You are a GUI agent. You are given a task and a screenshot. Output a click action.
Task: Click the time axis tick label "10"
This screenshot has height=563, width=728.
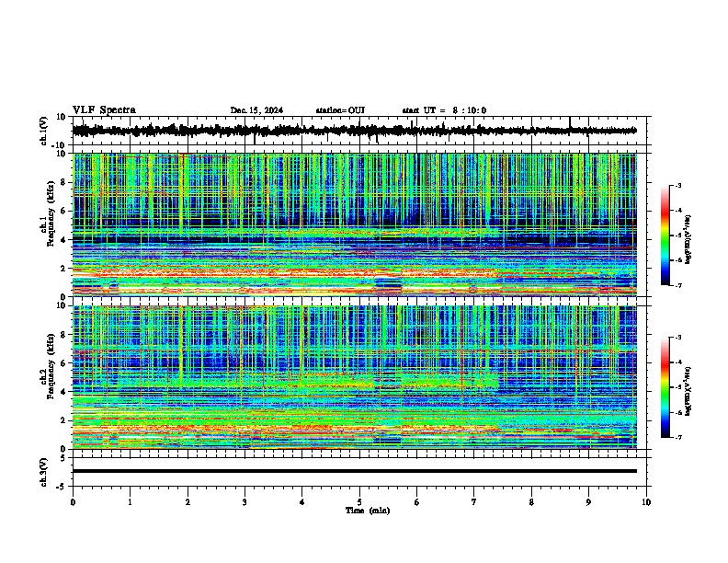point(646,502)
